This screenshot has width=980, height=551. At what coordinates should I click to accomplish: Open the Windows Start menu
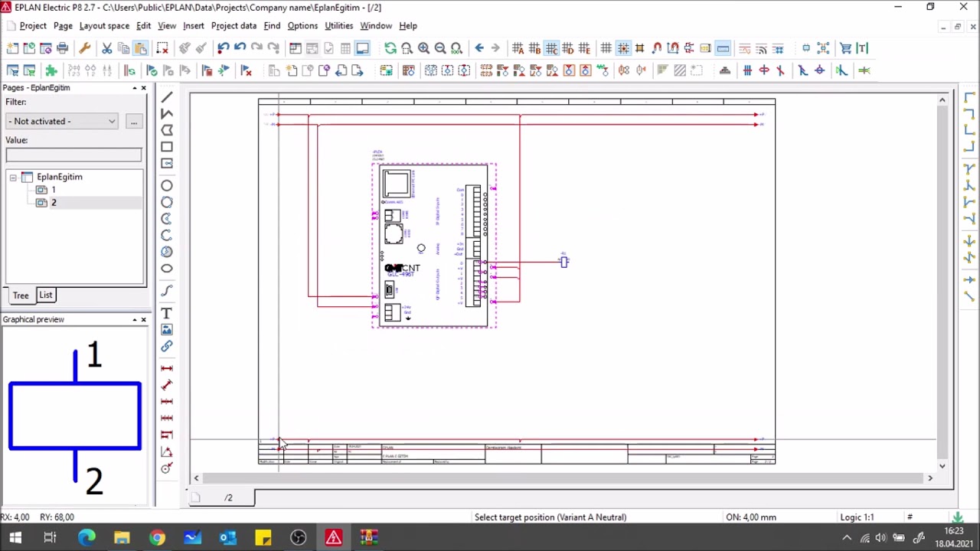pyautogui.click(x=15, y=538)
